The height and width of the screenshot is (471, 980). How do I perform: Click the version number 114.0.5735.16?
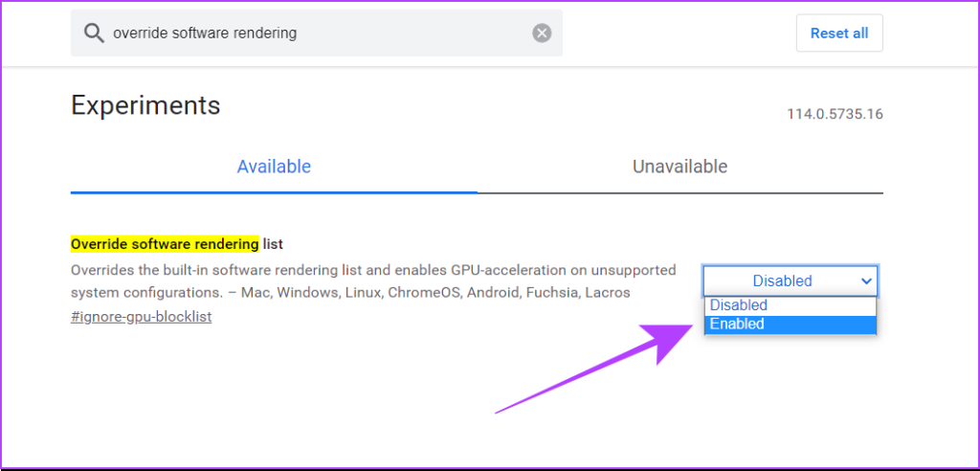pos(835,115)
